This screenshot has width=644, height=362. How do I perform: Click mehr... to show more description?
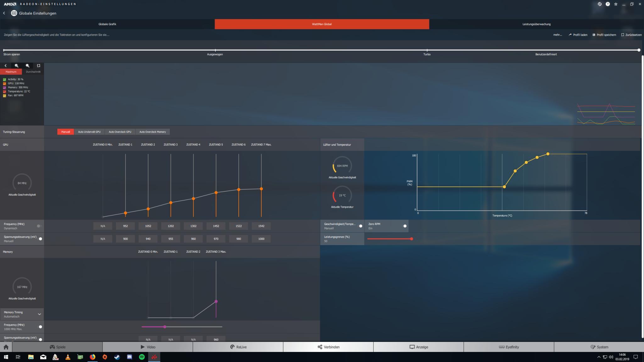point(557,35)
